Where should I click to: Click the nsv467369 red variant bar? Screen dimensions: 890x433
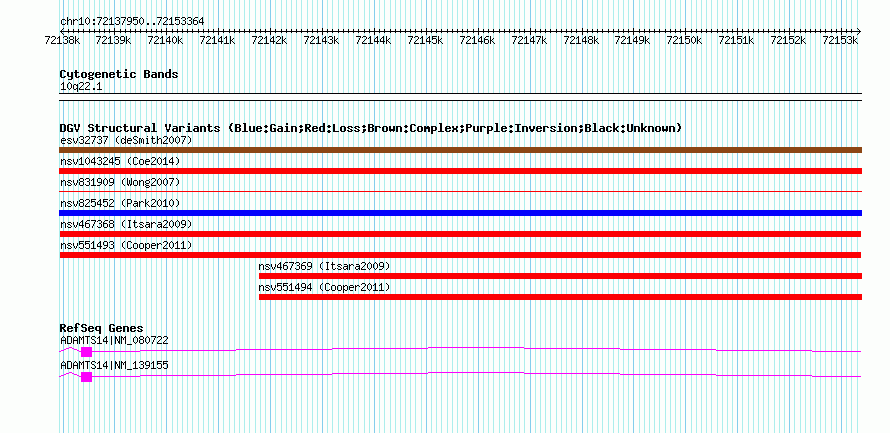560,276
